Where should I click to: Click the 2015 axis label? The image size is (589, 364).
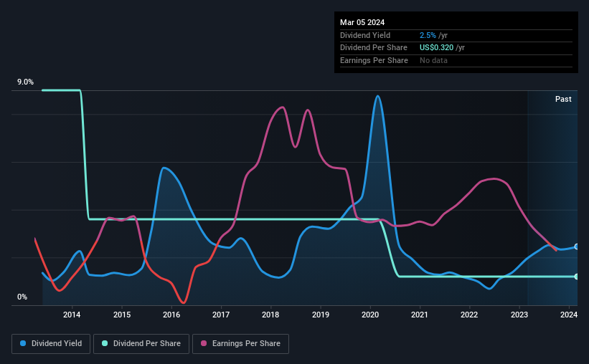122,315
